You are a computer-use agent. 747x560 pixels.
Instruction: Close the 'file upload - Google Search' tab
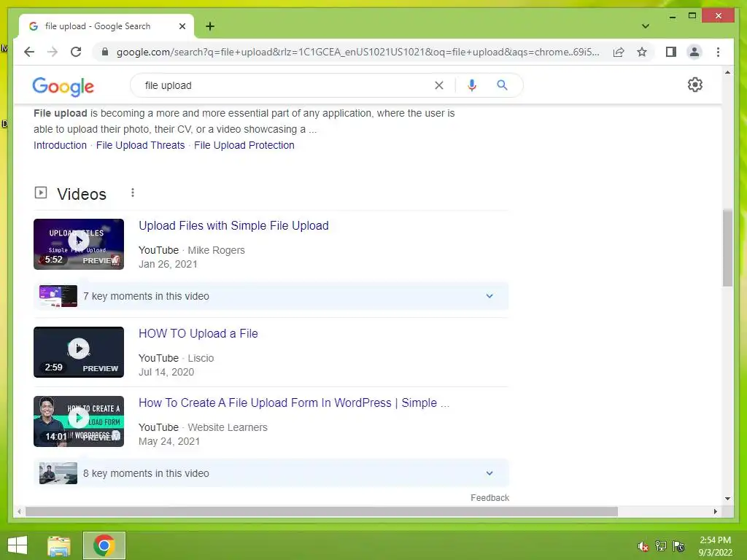tap(182, 26)
